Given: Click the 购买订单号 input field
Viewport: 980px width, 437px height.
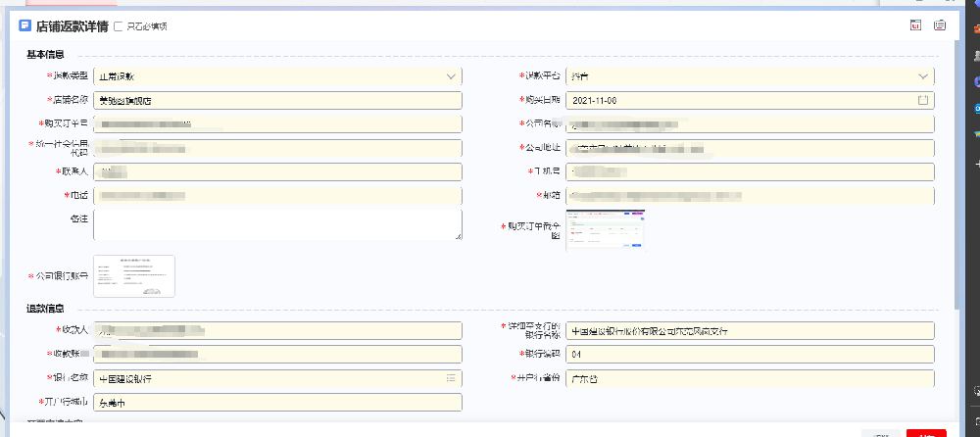Looking at the screenshot, I should click(277, 123).
